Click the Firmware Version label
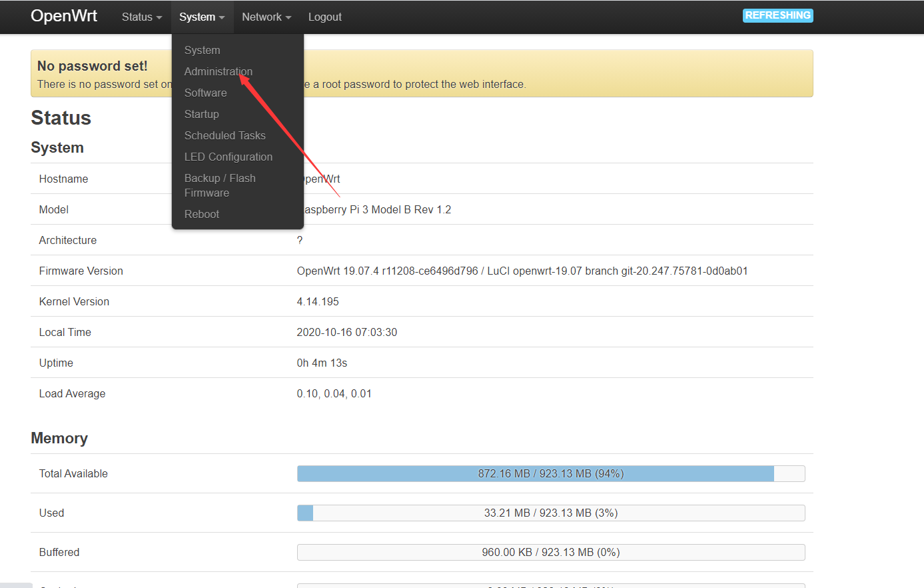The image size is (924, 588). click(81, 271)
